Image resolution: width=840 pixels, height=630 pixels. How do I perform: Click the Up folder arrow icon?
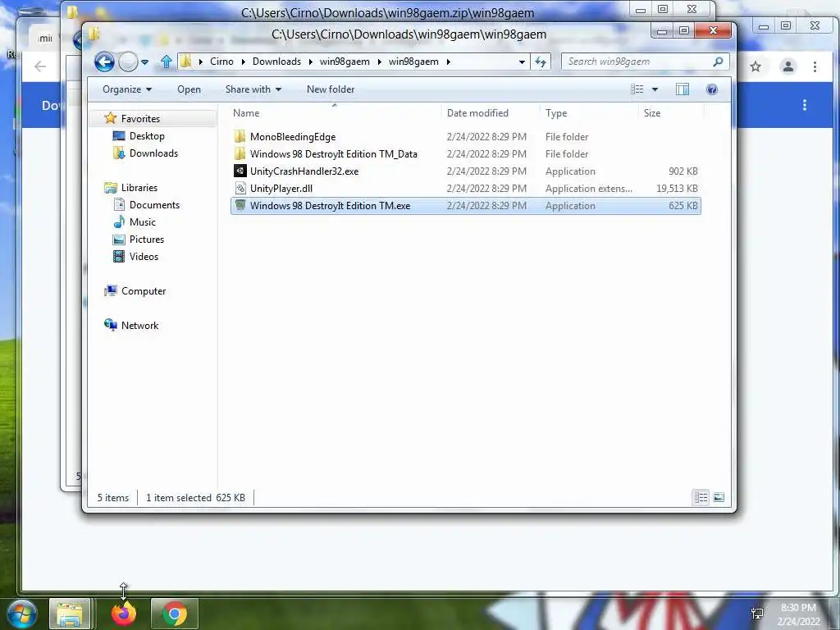[x=166, y=62]
